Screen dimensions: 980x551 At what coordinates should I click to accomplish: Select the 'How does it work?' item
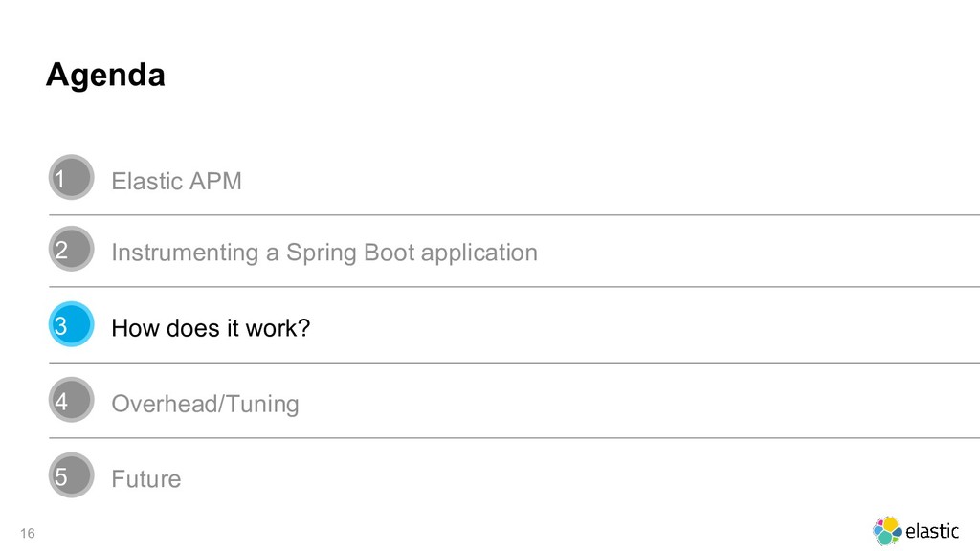pos(211,328)
